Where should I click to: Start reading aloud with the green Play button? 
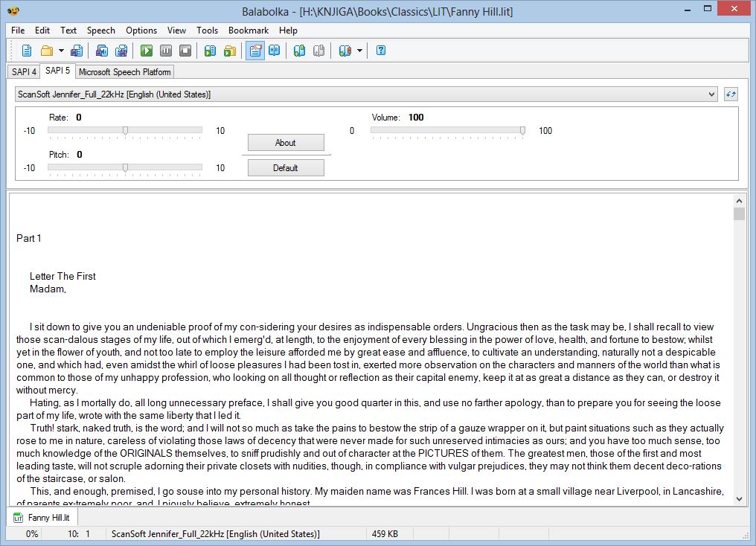[147, 51]
